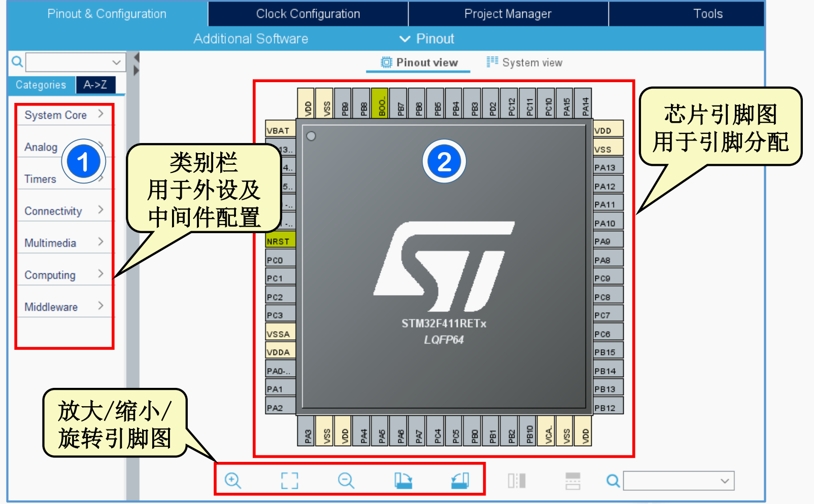Expand the Multimedia category
Screen dimensions: 814x504
64,243
